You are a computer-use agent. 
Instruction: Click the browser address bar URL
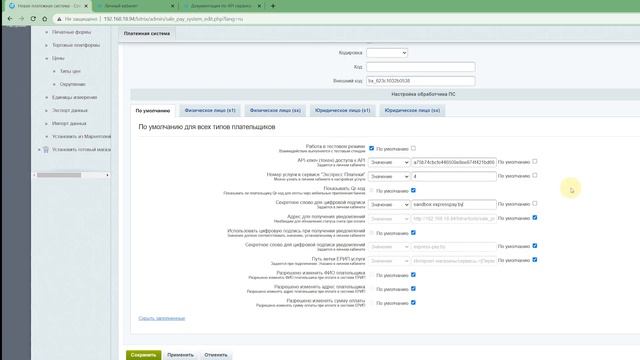click(173, 19)
